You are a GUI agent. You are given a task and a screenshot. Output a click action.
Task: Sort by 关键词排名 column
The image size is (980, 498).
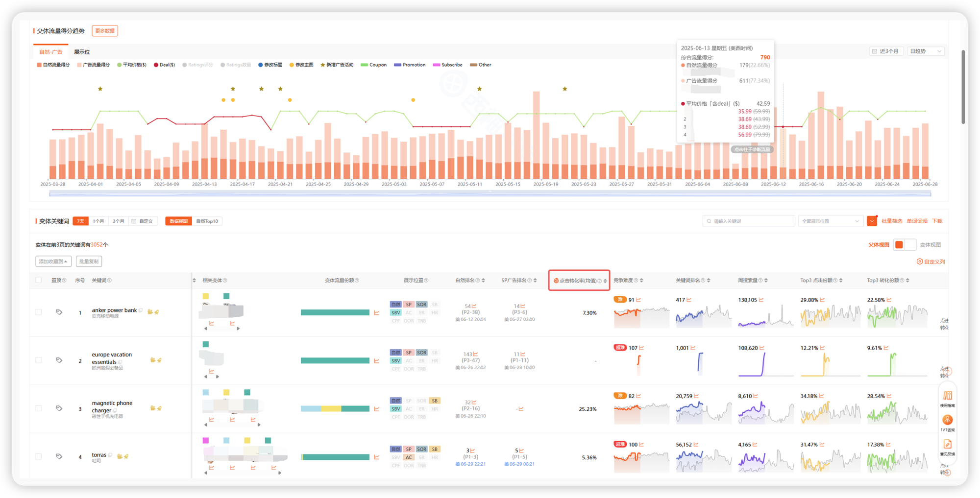tap(709, 281)
